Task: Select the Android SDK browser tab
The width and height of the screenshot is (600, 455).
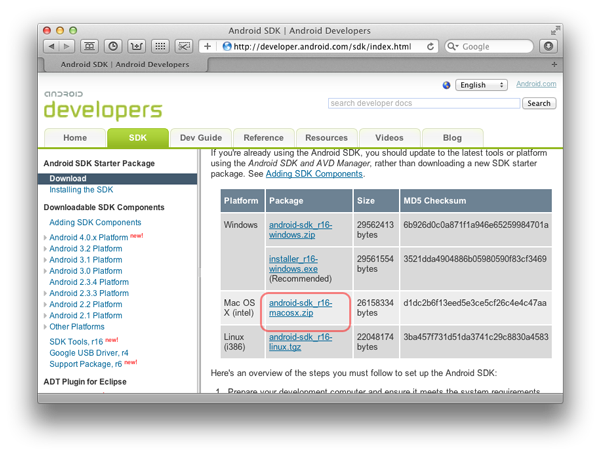Action: (125, 64)
